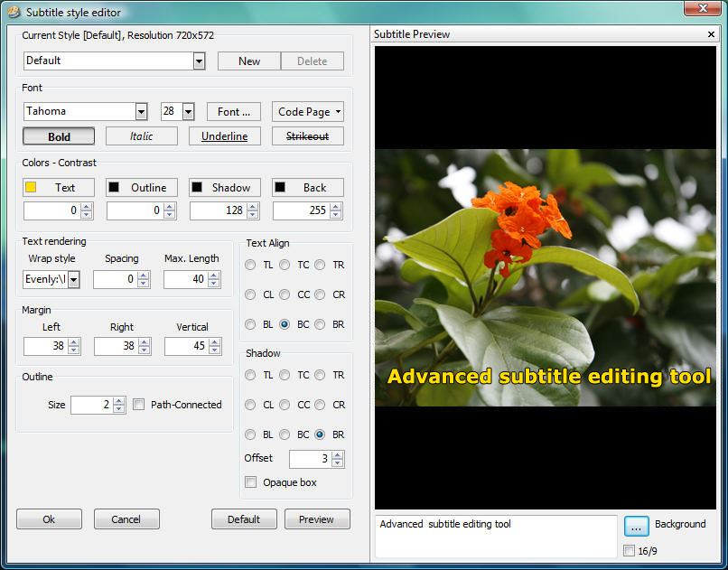The width and height of the screenshot is (728, 570).
Task: Pick the Shadow color
Action: tap(224, 188)
